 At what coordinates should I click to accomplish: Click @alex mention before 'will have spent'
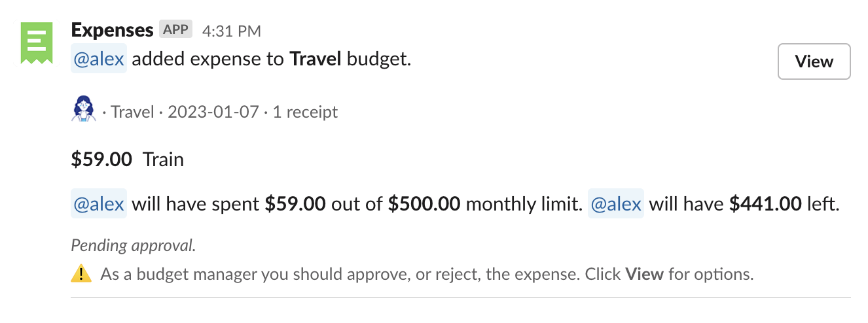click(x=99, y=204)
